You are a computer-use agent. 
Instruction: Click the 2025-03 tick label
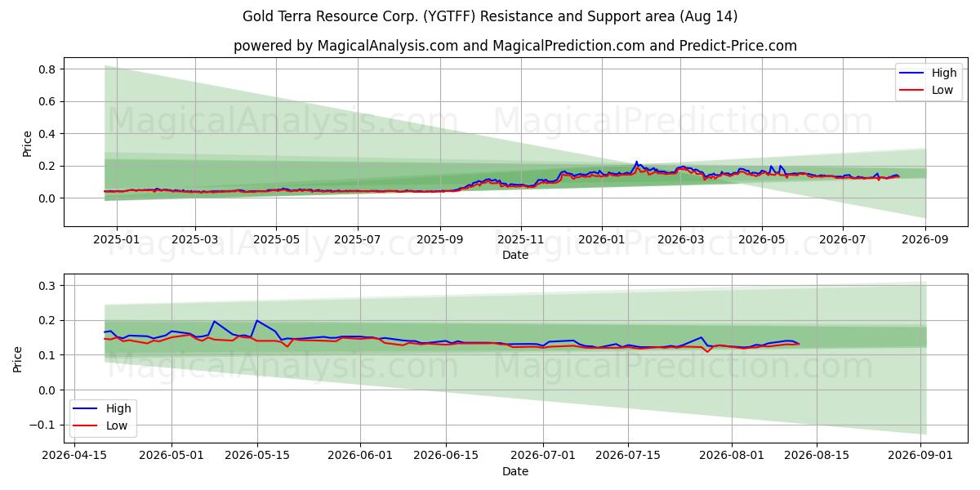[194, 239]
